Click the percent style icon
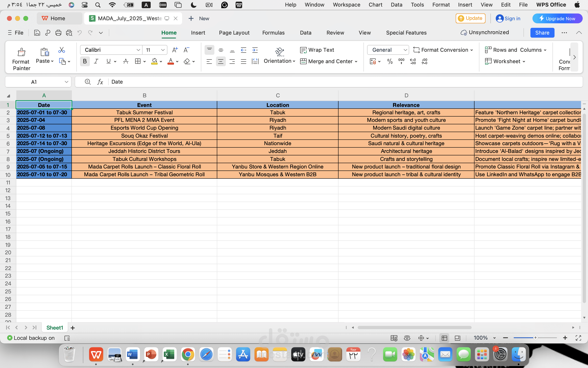This screenshot has height=368, width=588. (390, 61)
